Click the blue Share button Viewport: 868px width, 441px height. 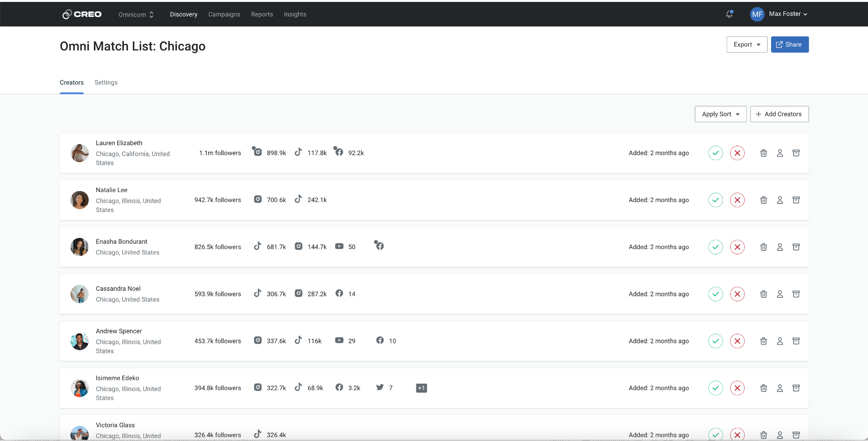coord(790,44)
